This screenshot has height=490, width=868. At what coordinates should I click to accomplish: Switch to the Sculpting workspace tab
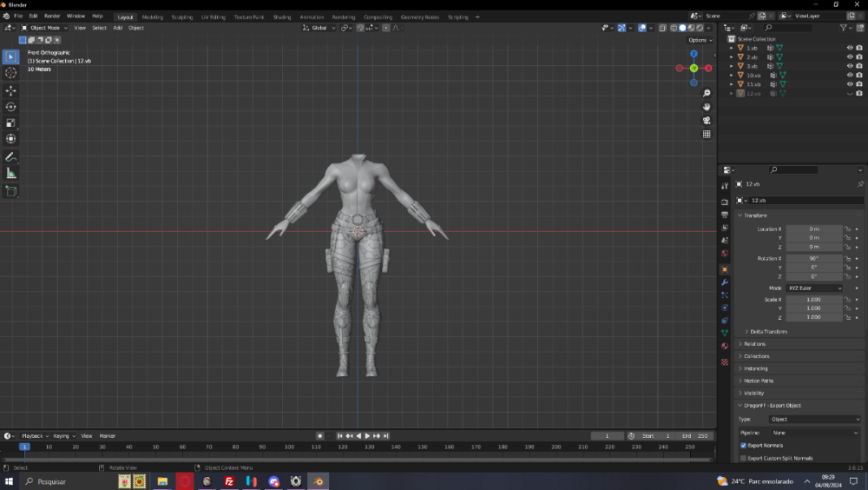[x=182, y=17]
